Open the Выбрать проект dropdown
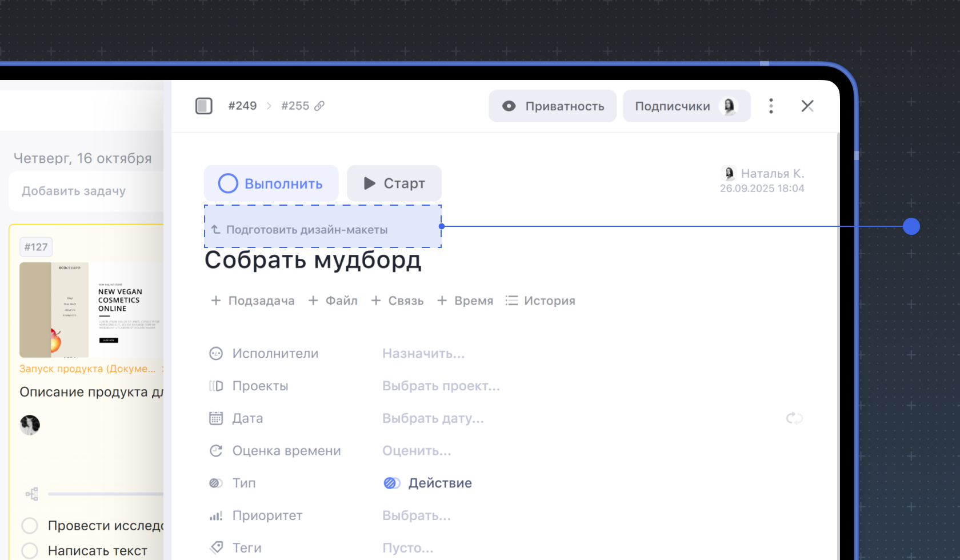 coord(441,386)
